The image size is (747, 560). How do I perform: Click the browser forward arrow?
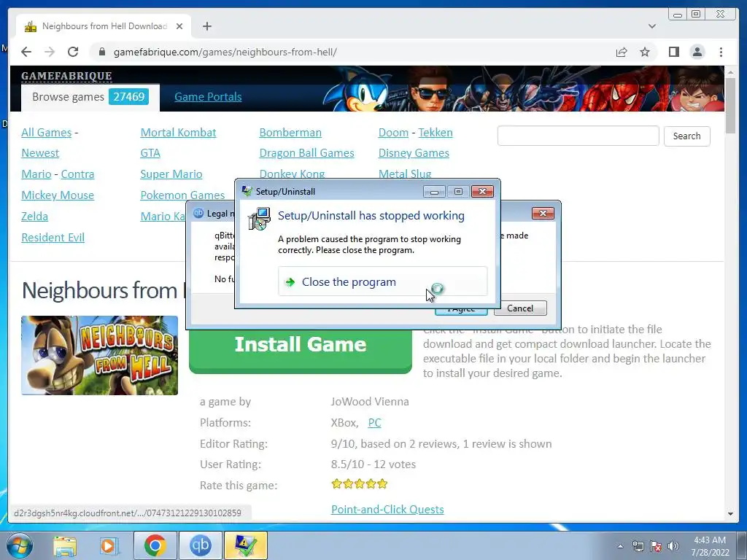pos(50,52)
